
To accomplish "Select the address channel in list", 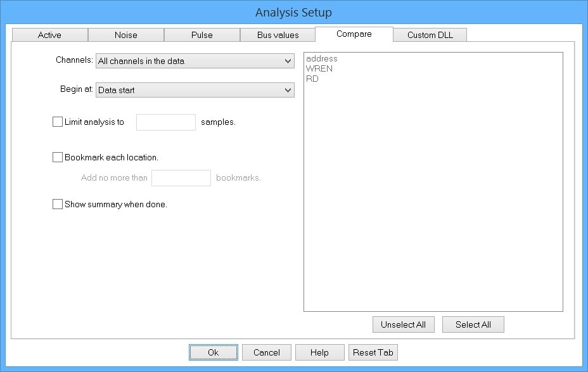I will pos(322,59).
